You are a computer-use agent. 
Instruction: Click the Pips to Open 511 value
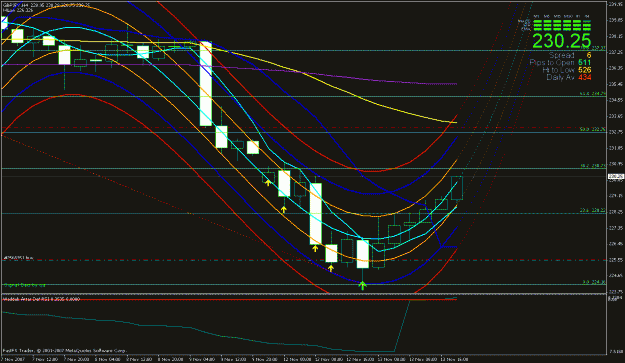click(585, 62)
